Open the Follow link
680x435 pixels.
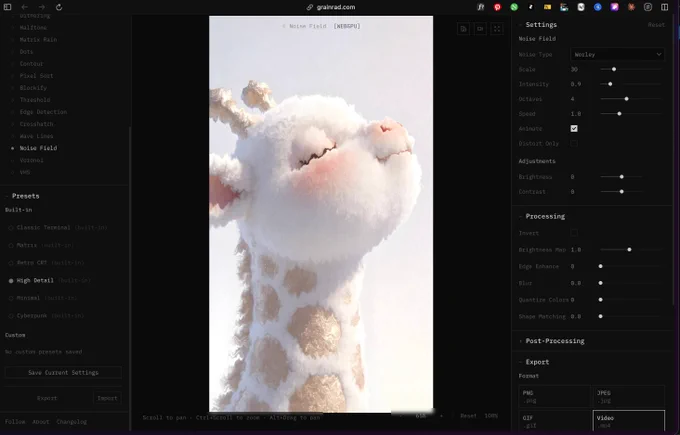(15, 422)
